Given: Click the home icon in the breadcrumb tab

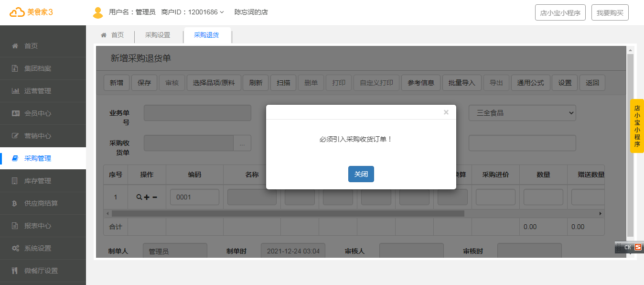Looking at the screenshot, I should tap(104, 35).
